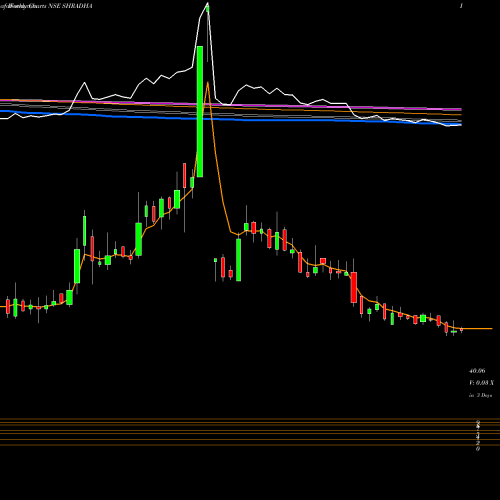
Task: Click the first red candle at the chart's left edge
Action: click(8, 306)
